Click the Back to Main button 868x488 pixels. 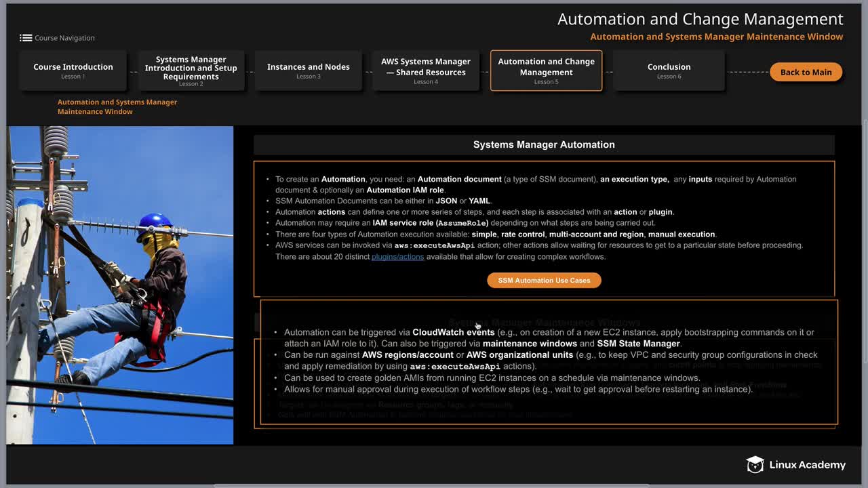(806, 72)
